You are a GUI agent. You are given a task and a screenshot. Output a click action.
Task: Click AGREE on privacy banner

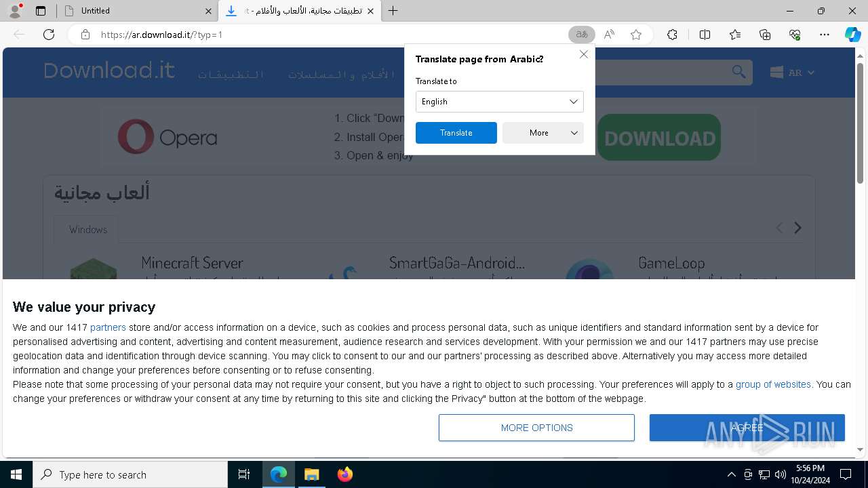747,428
